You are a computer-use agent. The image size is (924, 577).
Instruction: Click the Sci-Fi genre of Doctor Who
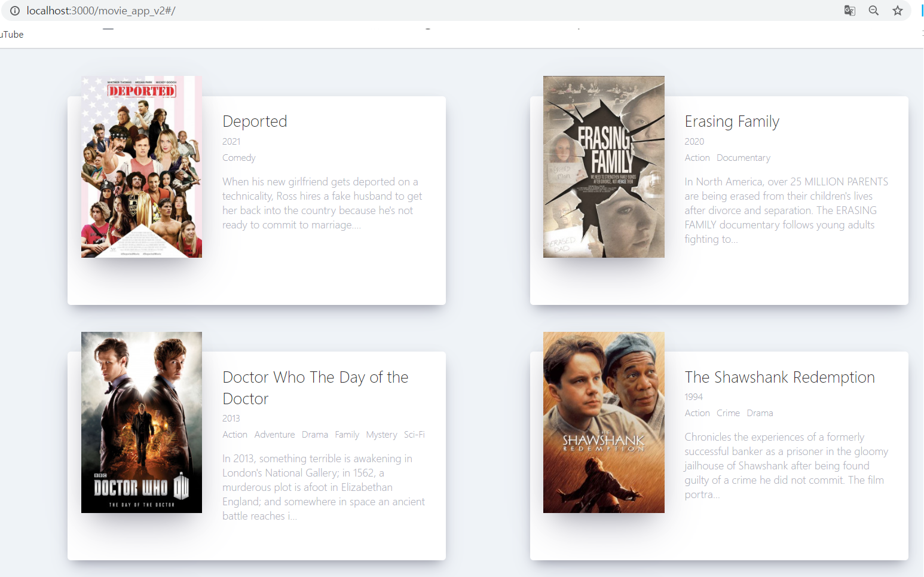pos(414,435)
